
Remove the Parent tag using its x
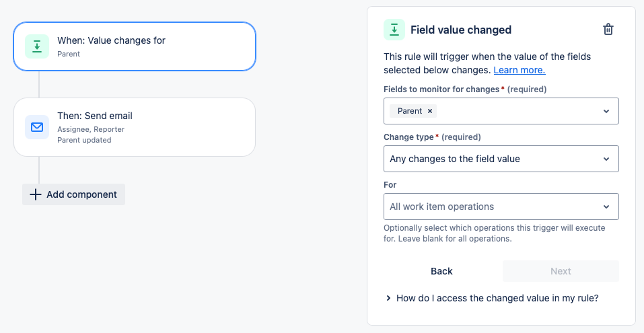430,111
